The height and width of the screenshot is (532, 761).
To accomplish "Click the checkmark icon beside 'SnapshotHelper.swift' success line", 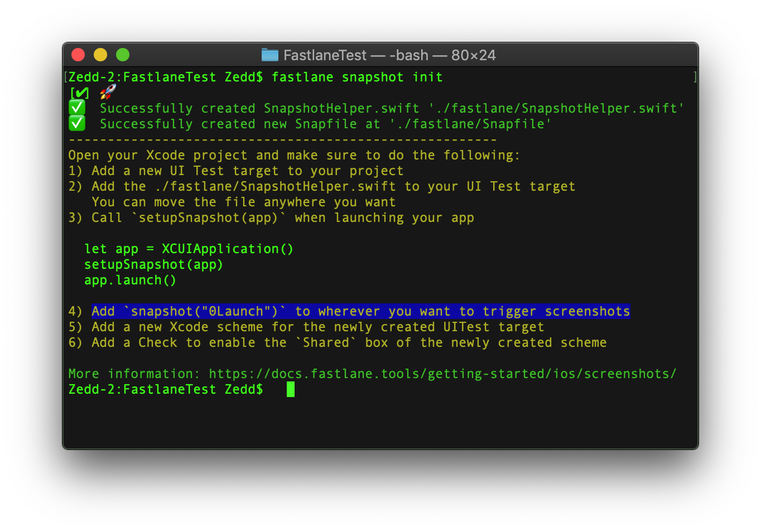I will (77, 107).
